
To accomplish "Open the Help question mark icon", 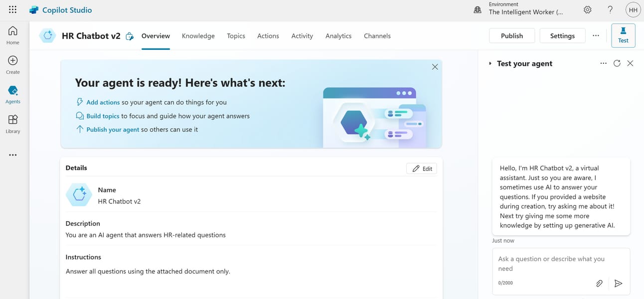I will [610, 10].
